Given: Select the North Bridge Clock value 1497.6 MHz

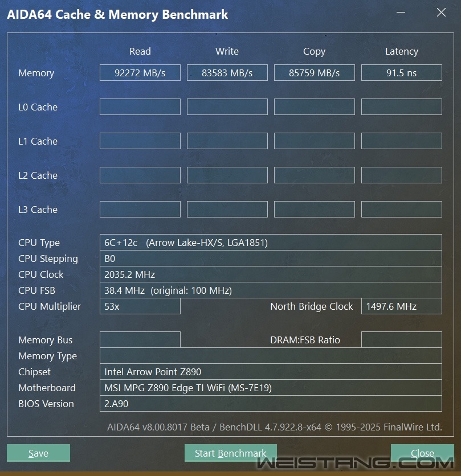Looking at the screenshot, I should tap(401, 306).
